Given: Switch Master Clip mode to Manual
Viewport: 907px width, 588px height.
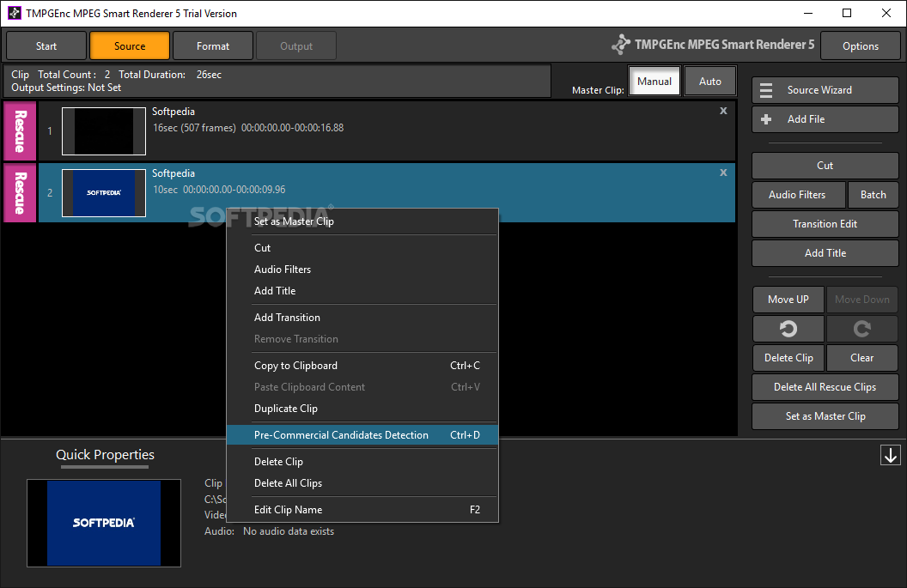Looking at the screenshot, I should (654, 82).
